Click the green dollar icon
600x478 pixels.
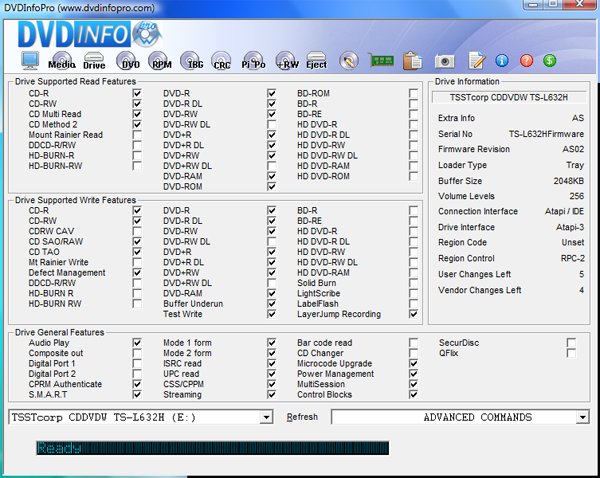click(x=549, y=60)
